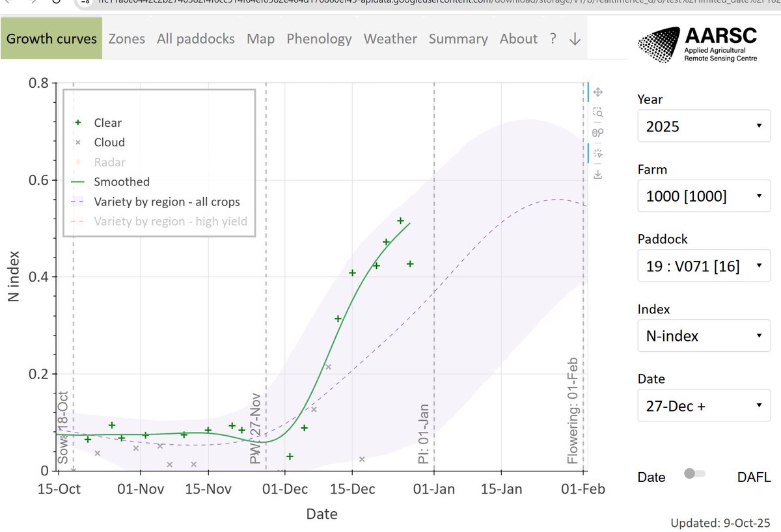781x532 pixels.
Task: Click the '15-Jan' x-axis tick label
Action: 501,489
